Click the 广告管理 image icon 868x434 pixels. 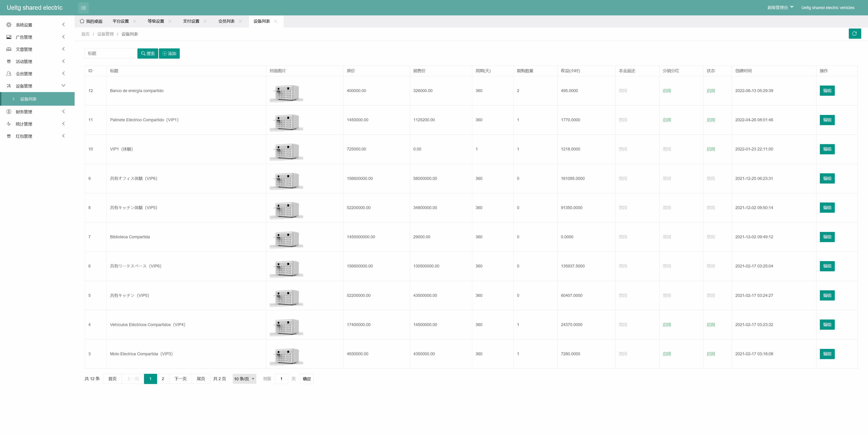tap(9, 37)
